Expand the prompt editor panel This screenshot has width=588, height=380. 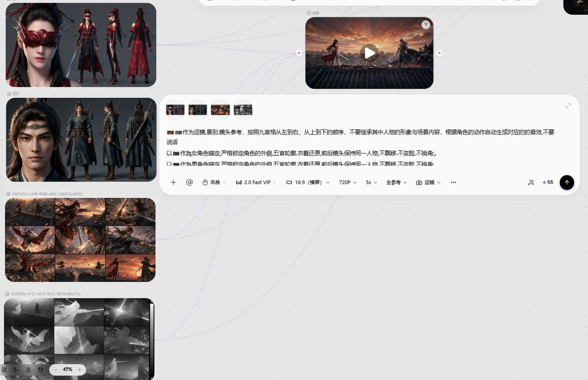tap(568, 106)
